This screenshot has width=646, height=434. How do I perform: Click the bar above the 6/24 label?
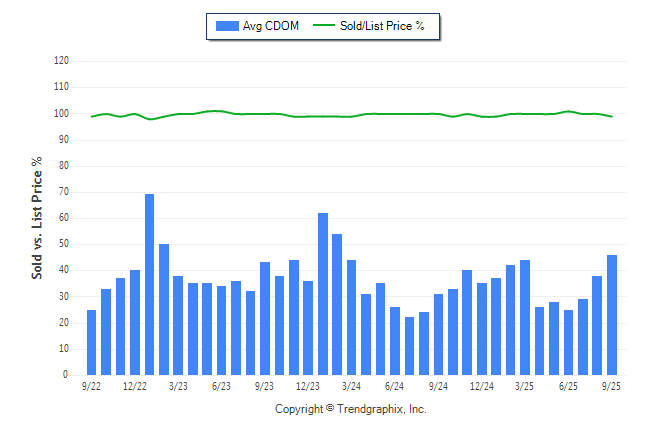click(x=395, y=341)
